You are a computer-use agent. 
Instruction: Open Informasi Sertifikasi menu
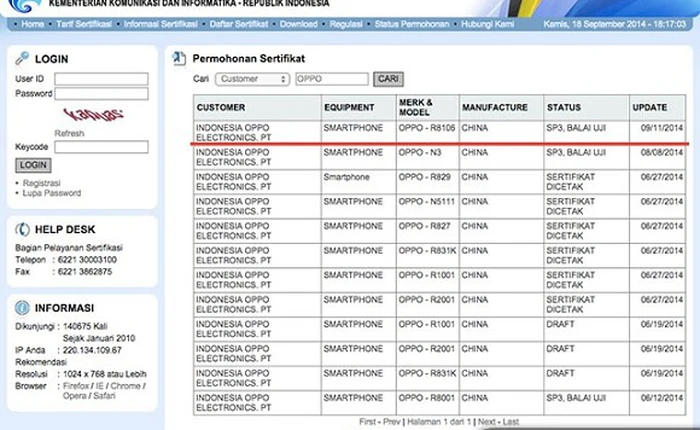point(159,24)
